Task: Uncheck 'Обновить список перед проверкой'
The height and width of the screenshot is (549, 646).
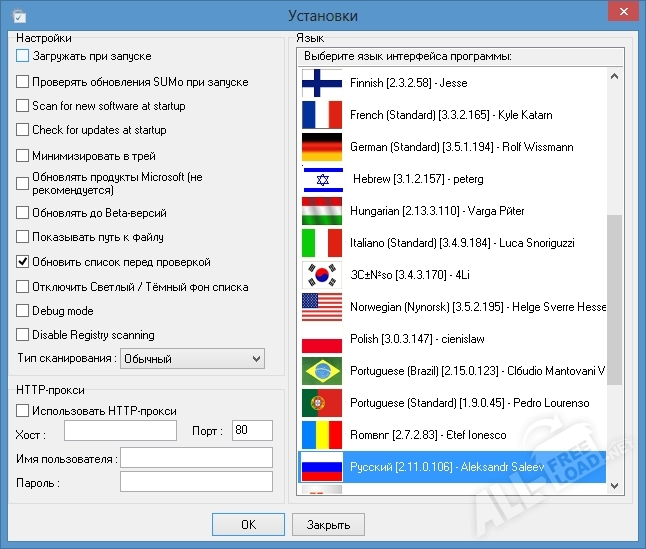Action: (x=23, y=262)
